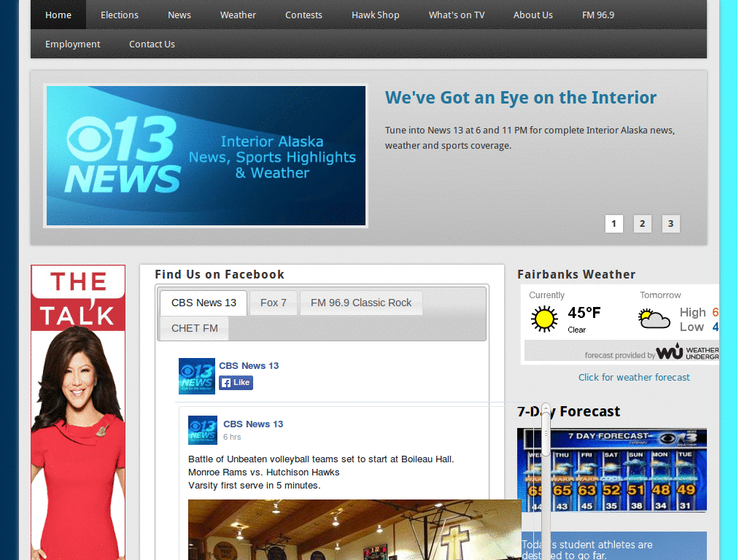Open the Weather navigation item
747x560 pixels.
tap(238, 15)
